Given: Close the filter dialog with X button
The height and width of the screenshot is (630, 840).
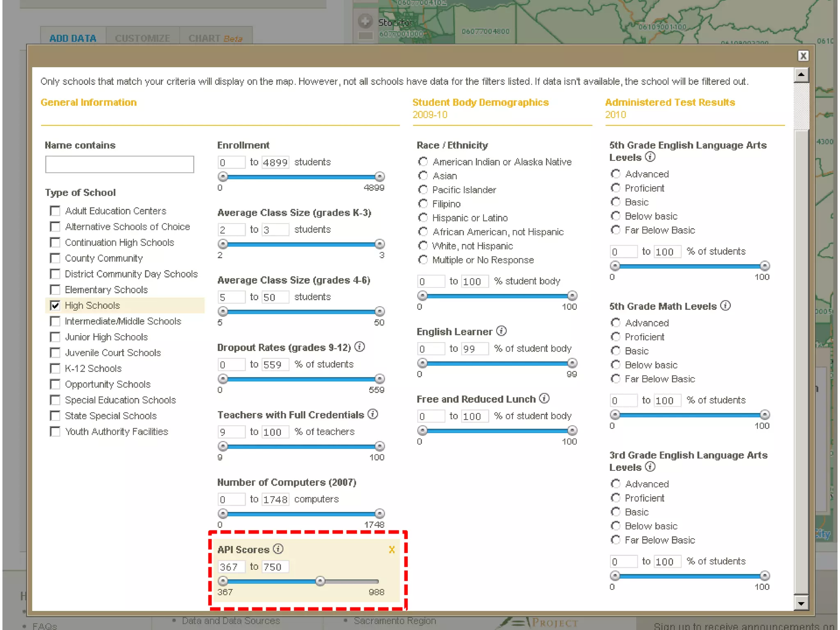Looking at the screenshot, I should (803, 56).
